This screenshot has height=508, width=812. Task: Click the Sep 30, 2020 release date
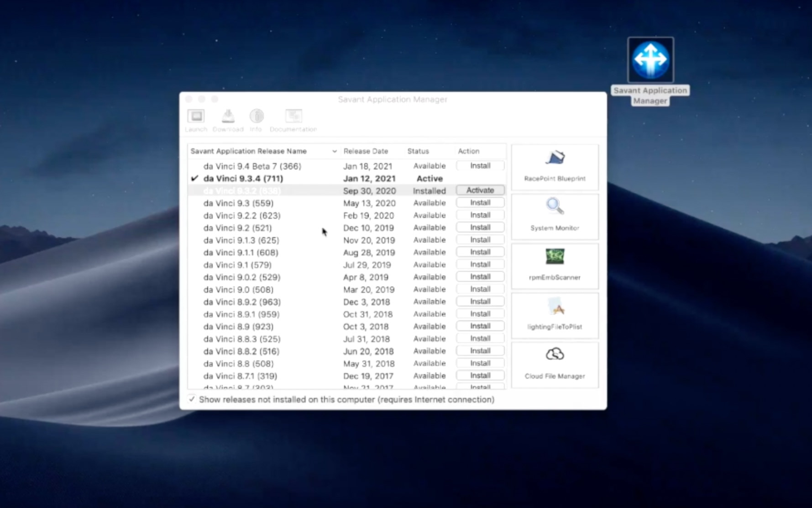[x=369, y=190]
